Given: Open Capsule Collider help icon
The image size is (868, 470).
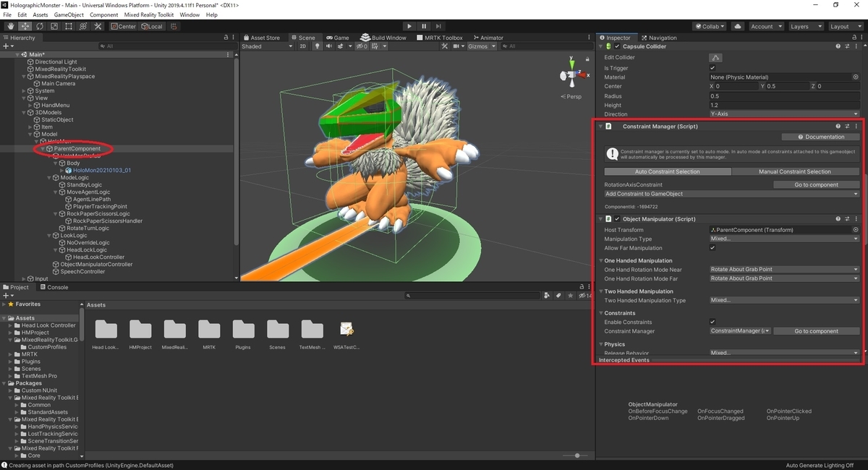Looking at the screenshot, I should click(x=838, y=46).
